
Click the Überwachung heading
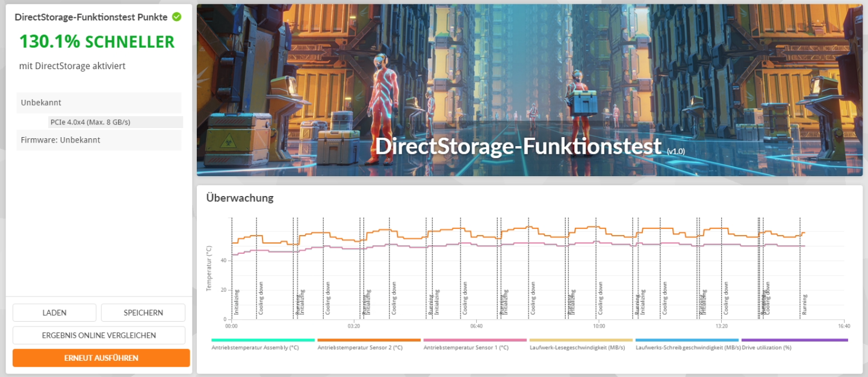pyautogui.click(x=240, y=197)
